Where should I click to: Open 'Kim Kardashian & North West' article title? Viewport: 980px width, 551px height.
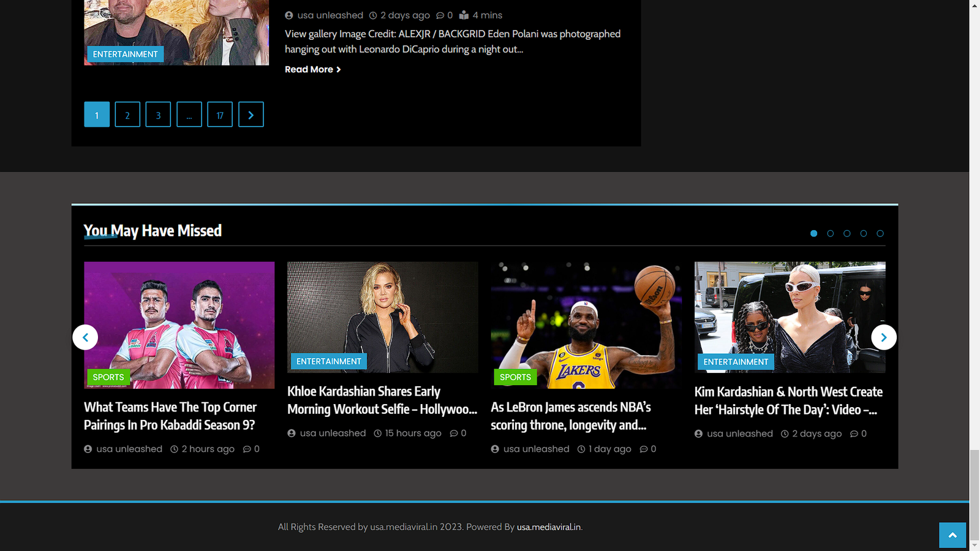(789, 401)
